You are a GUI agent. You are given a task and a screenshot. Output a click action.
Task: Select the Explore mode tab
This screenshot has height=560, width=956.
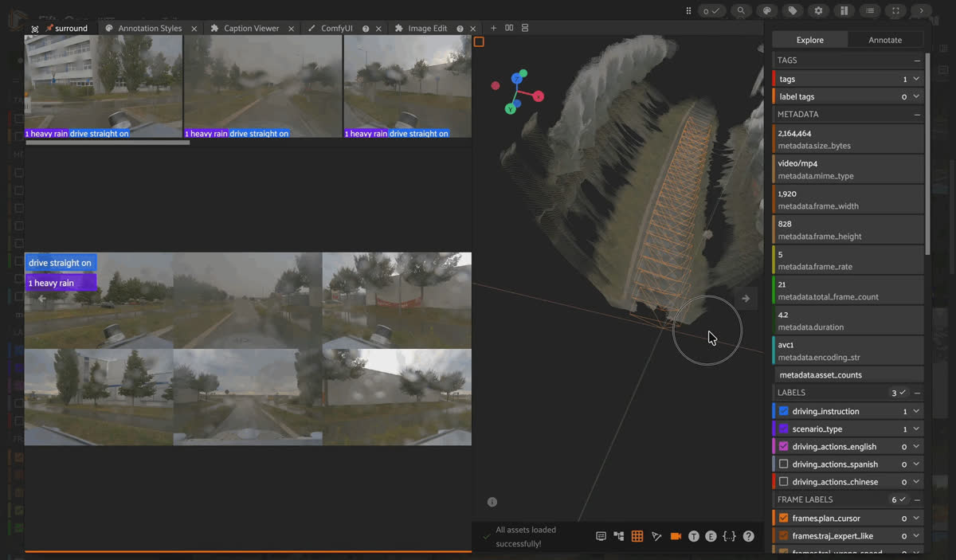pyautogui.click(x=810, y=40)
